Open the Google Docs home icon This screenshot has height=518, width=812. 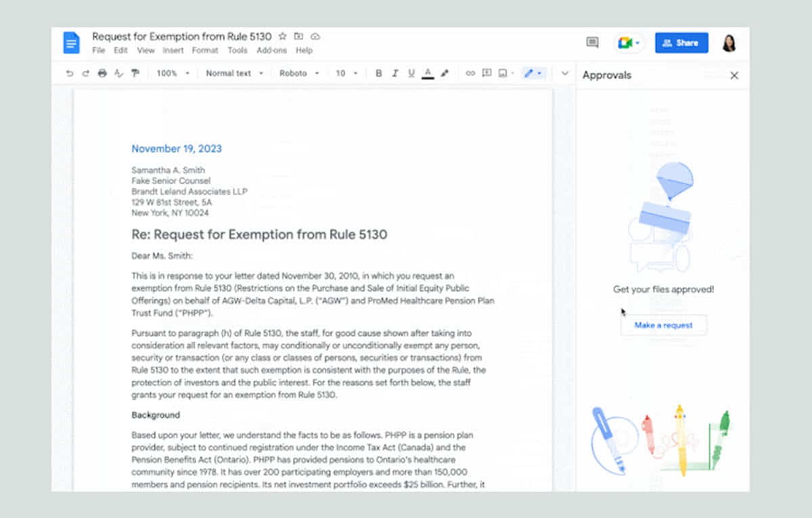pyautogui.click(x=71, y=43)
